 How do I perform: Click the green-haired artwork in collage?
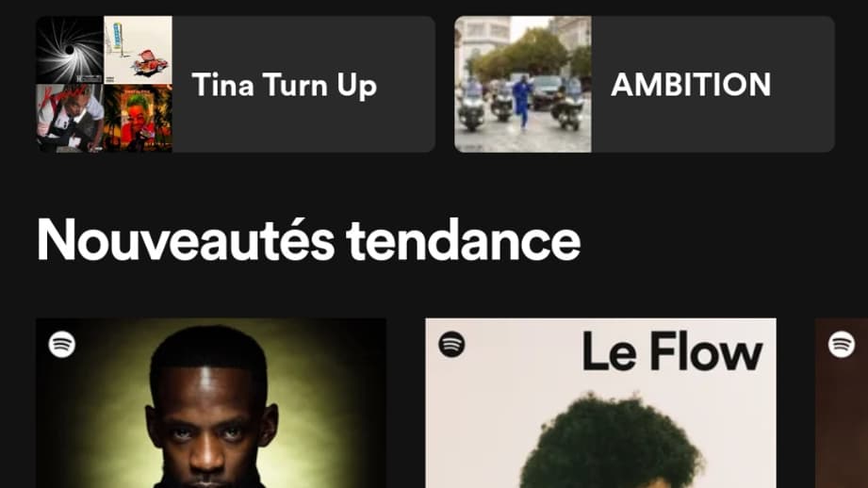coord(139,119)
